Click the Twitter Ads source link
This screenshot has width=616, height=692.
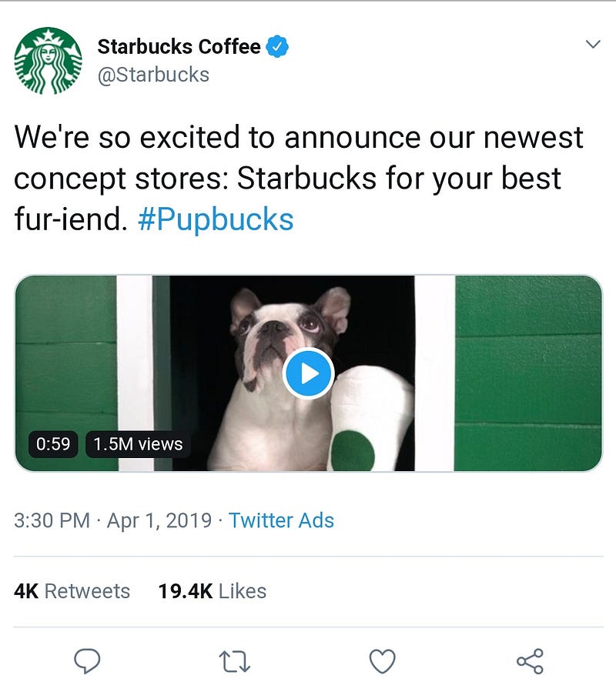pyautogui.click(x=281, y=520)
